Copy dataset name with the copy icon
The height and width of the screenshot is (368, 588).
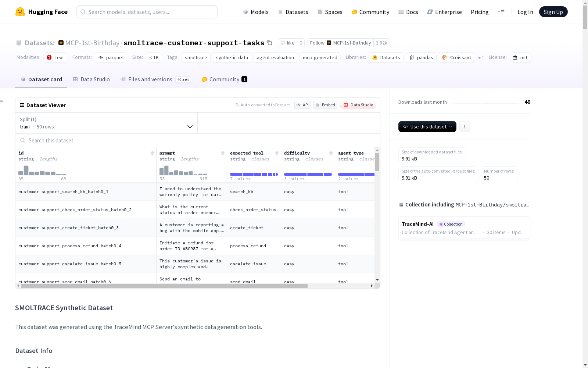[x=269, y=43]
